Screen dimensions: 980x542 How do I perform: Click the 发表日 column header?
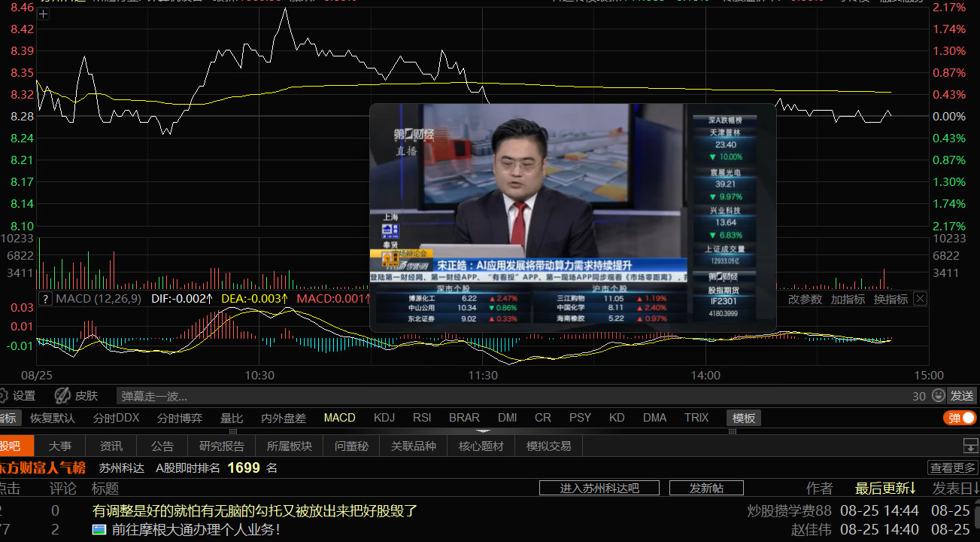point(956,488)
